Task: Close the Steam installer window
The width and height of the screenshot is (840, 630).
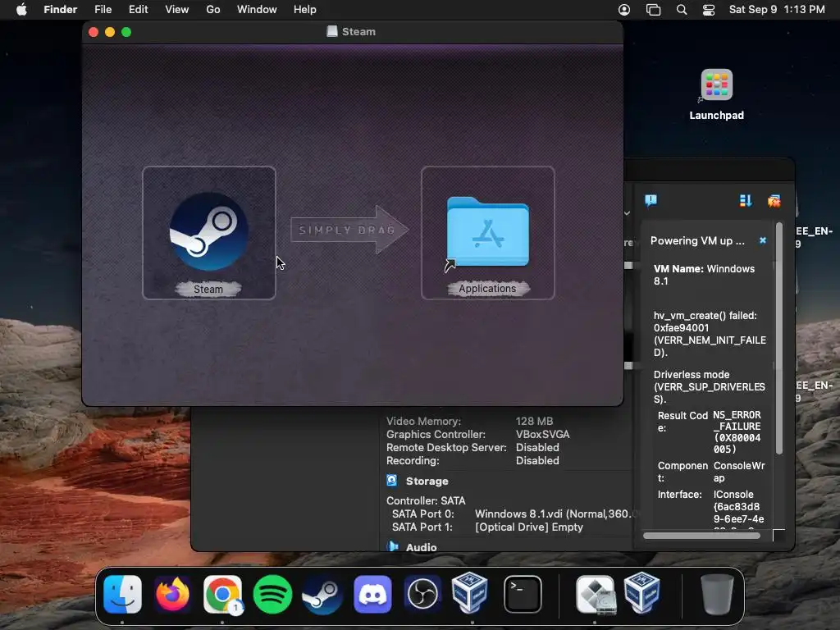Action: click(x=94, y=32)
